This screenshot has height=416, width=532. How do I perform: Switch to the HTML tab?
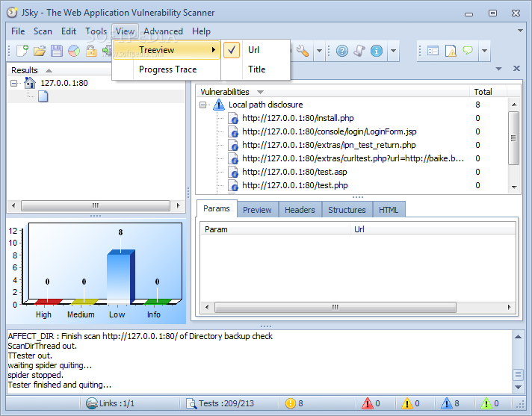click(389, 210)
